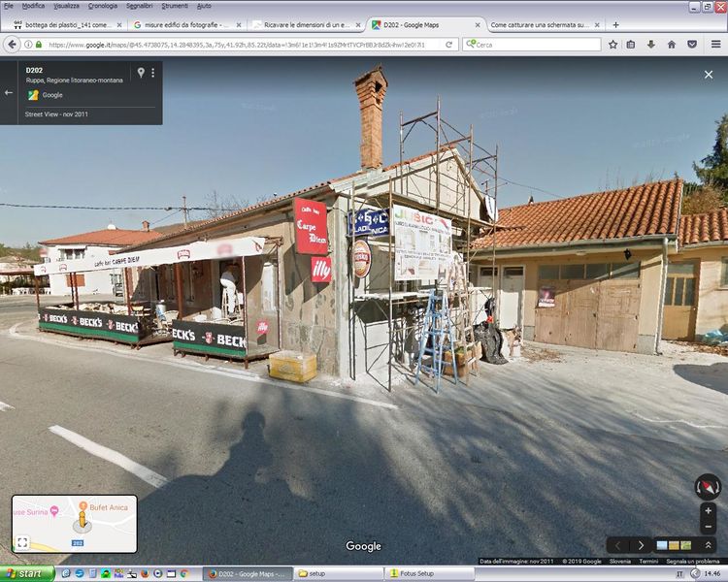Click the green padlock security icon
The height and width of the screenshot is (582, 728).
click(39, 45)
